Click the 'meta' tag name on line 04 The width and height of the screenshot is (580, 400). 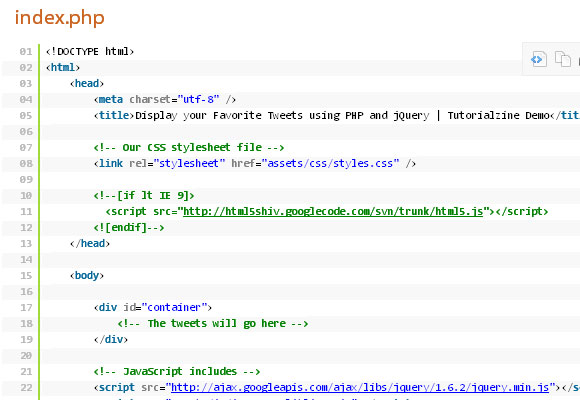(x=111, y=100)
